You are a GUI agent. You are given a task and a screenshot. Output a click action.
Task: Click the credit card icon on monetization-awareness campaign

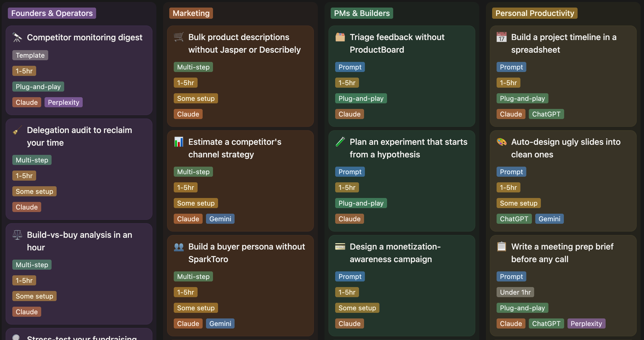pyautogui.click(x=340, y=246)
